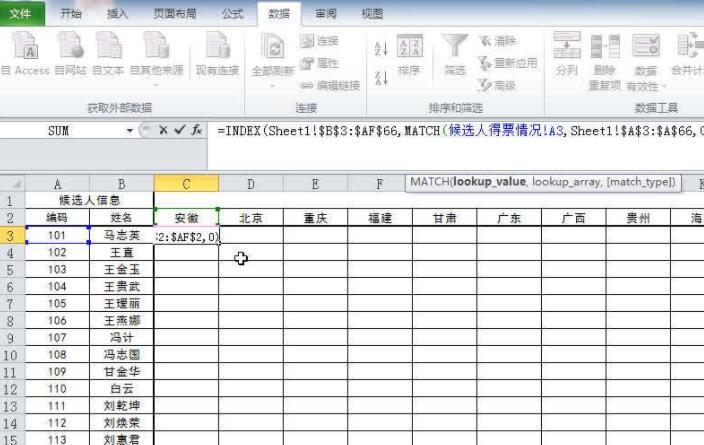Confirm formula with the checkmark
Image resolution: width=704 pixels, height=445 pixels.
[x=180, y=130]
